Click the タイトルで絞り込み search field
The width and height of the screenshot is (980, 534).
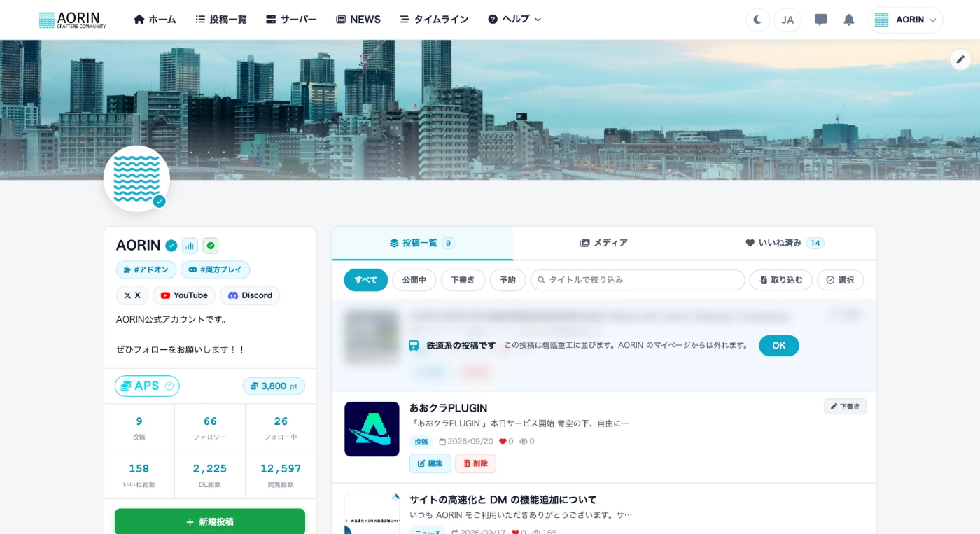(638, 280)
